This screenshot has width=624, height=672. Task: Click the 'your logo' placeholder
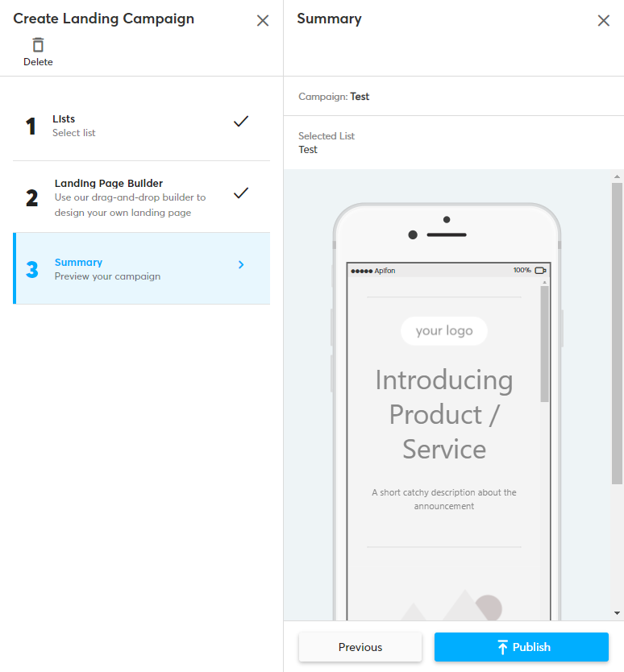444,331
